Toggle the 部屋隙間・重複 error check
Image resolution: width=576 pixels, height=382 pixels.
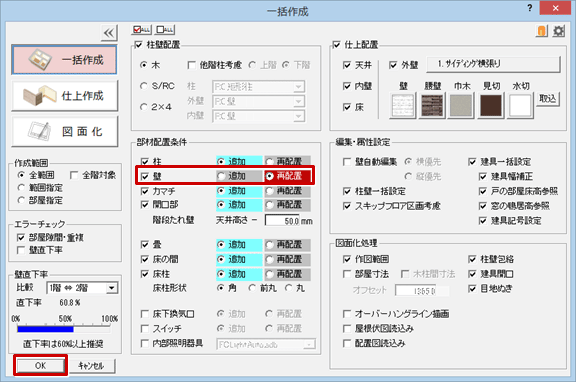coord(21,238)
